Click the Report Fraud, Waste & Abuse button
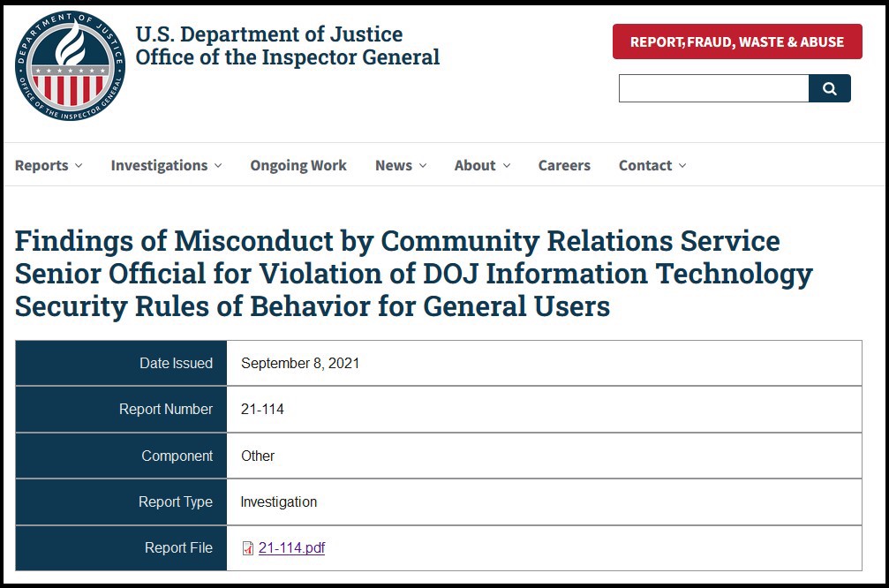 (x=737, y=41)
